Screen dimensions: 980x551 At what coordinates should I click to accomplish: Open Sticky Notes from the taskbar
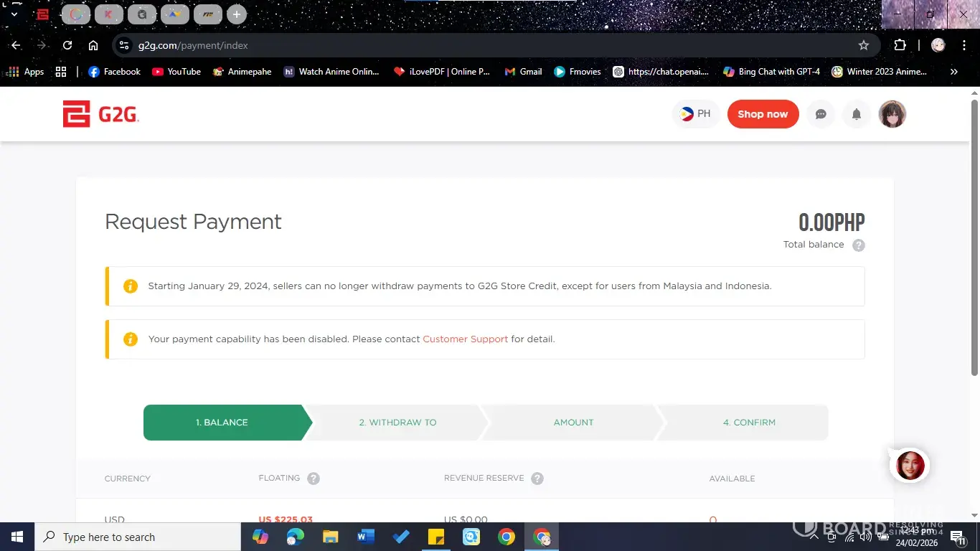[436, 537]
